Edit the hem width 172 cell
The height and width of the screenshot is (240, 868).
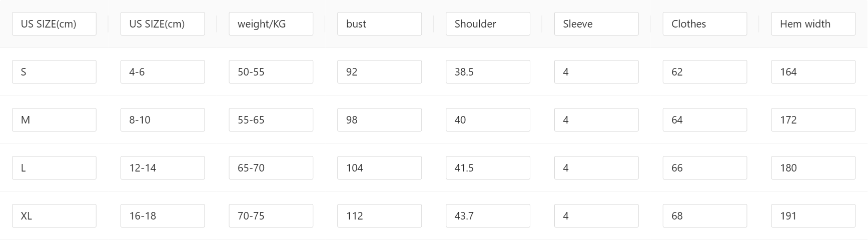coord(813,120)
